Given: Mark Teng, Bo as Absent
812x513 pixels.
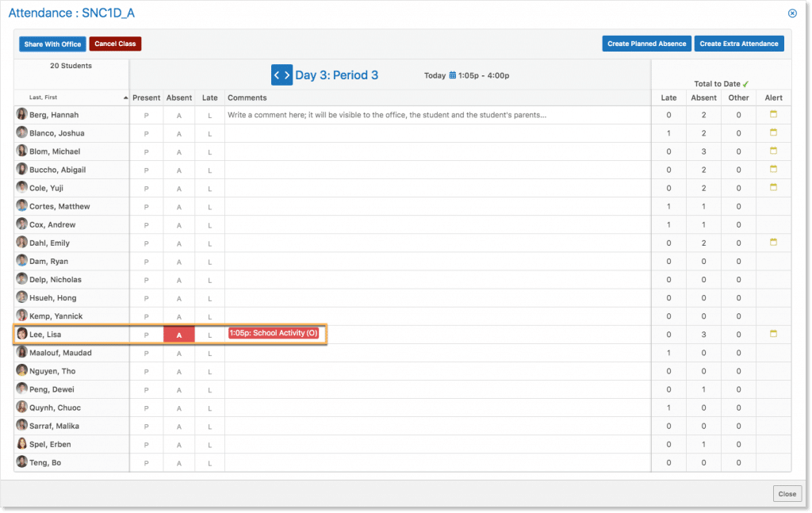Looking at the screenshot, I should 179,463.
